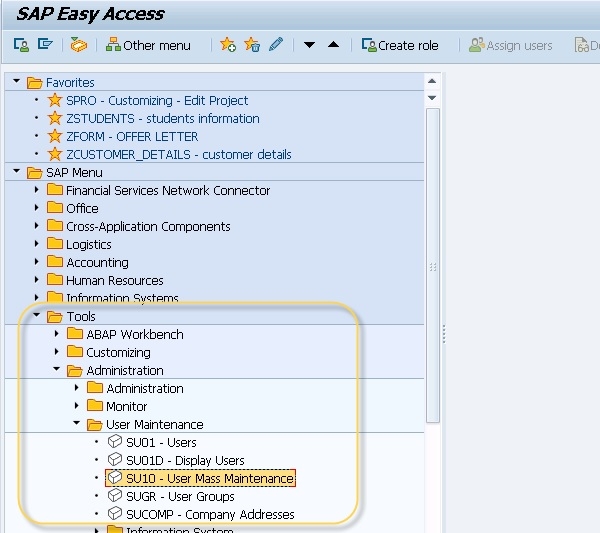Screen dimensions: 600x533
Task: Open ZFORM - OFFER LETTER favorite
Action: tap(132, 136)
